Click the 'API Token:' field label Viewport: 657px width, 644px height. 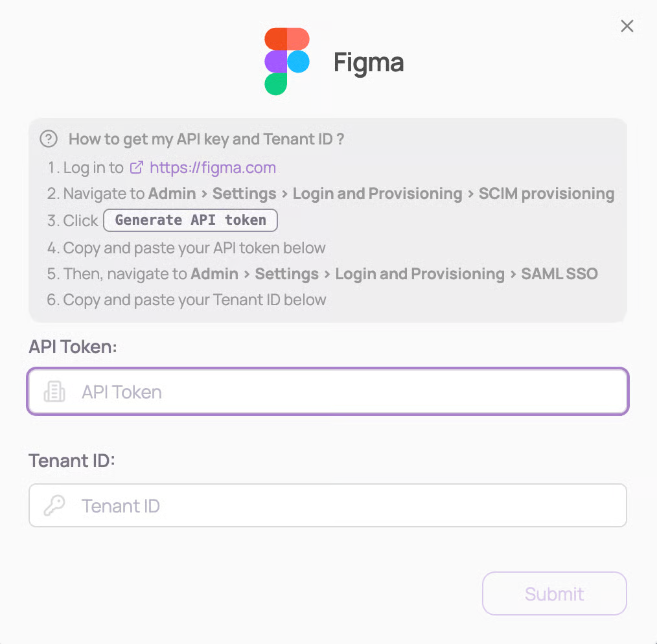coord(73,347)
